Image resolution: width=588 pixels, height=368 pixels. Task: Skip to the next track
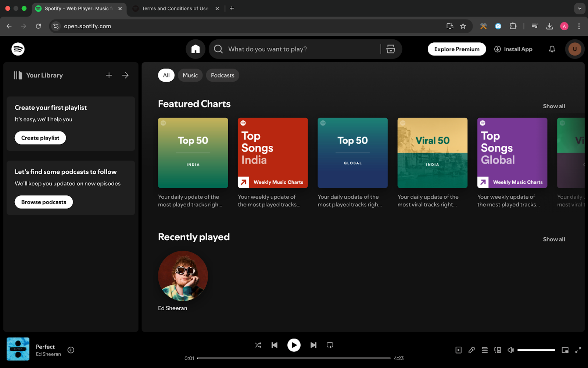click(313, 345)
